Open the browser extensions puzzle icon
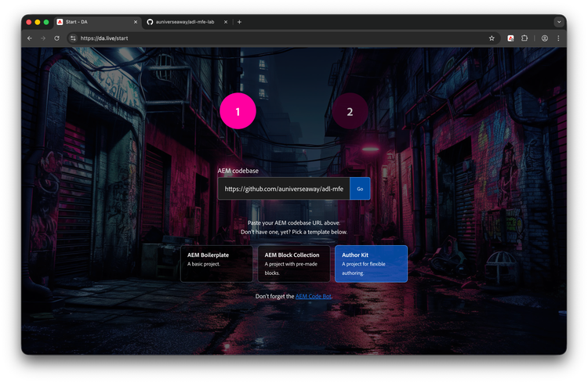This screenshot has width=588, height=383. pyautogui.click(x=525, y=38)
